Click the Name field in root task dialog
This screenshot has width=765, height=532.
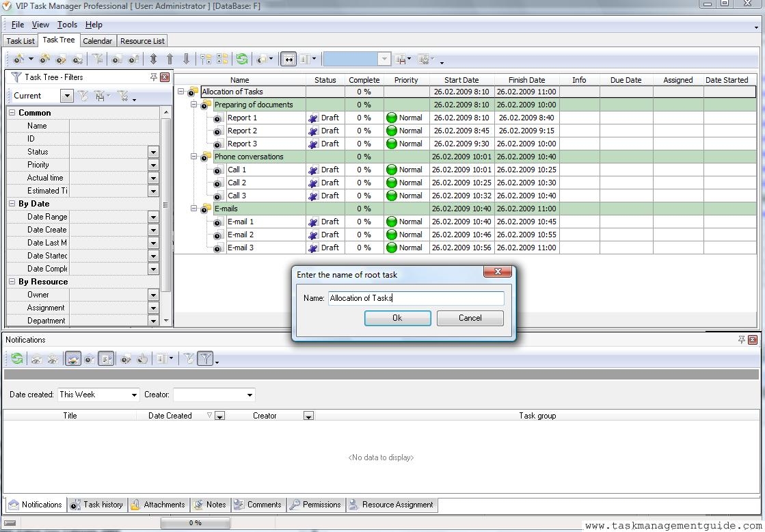[416, 298]
